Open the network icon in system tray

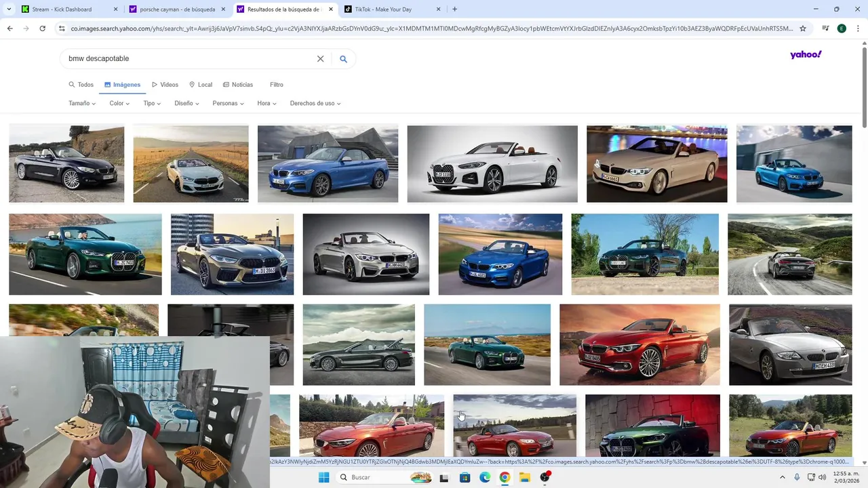(812, 477)
